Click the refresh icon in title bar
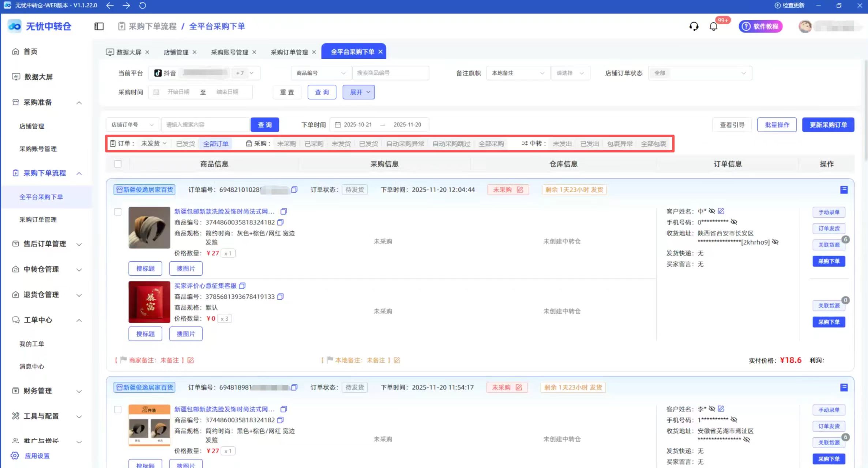This screenshot has height=468, width=868. click(143, 5)
